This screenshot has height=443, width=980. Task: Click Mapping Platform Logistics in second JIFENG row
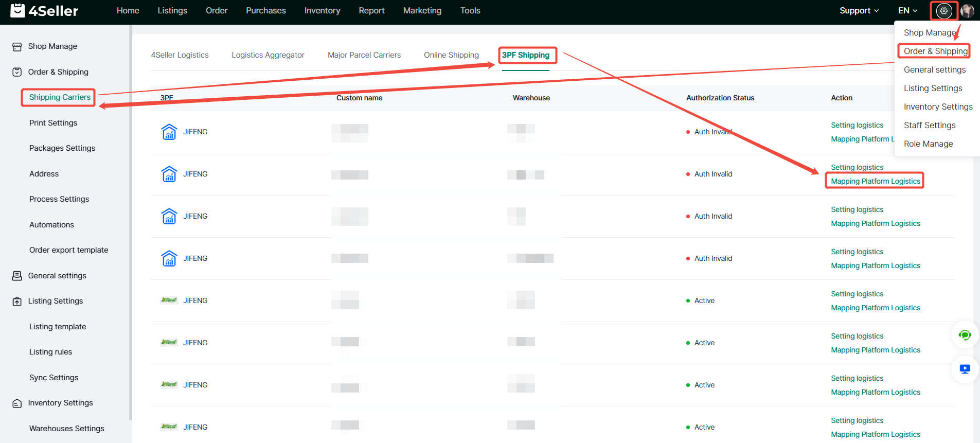[876, 181]
